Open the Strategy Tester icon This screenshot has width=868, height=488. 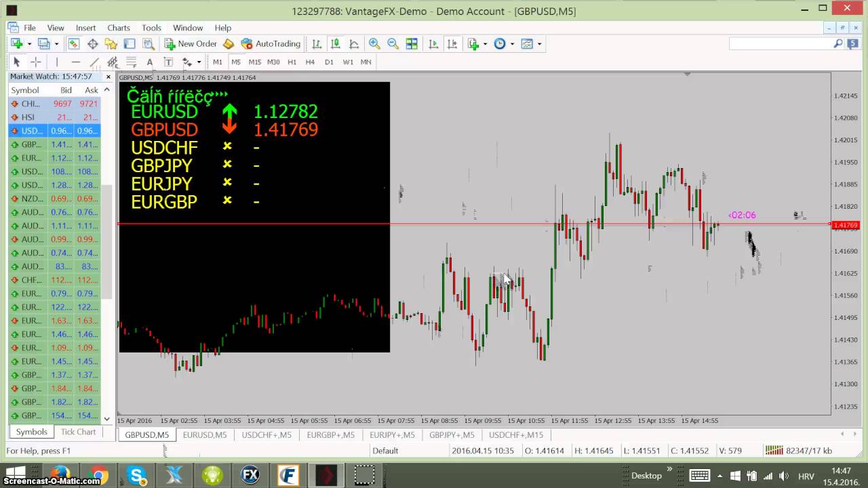tap(149, 43)
